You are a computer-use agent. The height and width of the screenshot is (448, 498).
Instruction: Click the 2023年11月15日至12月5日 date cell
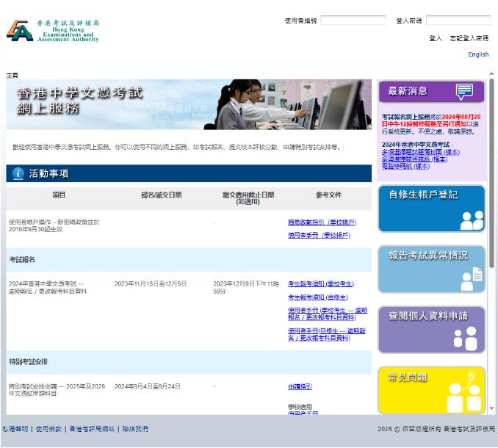151,283
